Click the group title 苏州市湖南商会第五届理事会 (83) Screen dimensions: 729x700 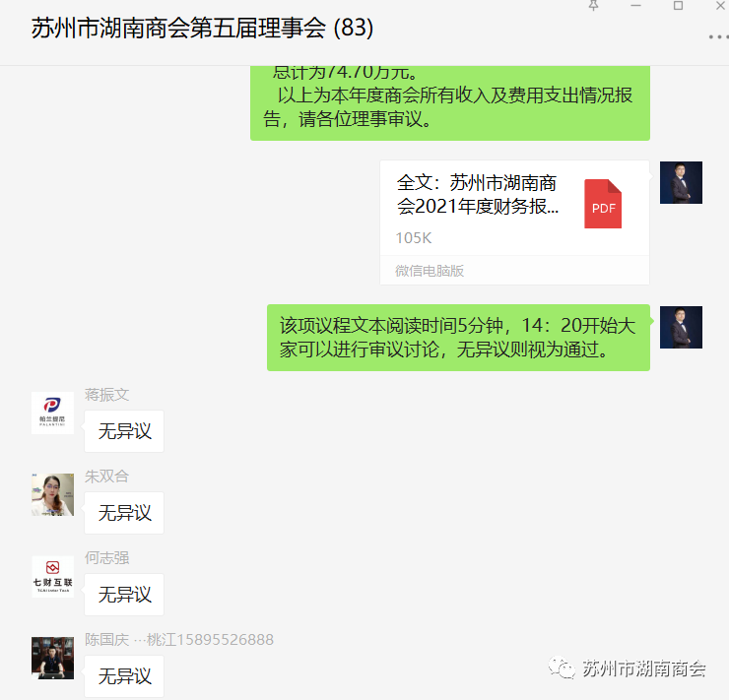pos(202,28)
